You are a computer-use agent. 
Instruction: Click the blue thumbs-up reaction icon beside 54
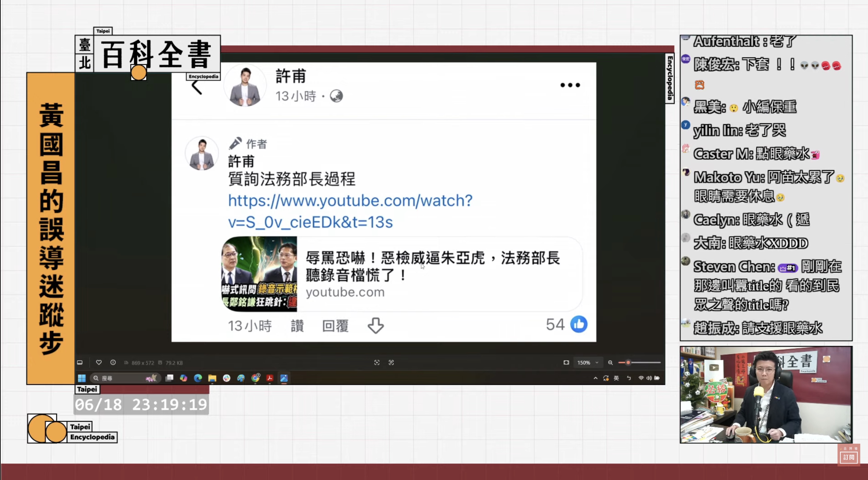579,324
